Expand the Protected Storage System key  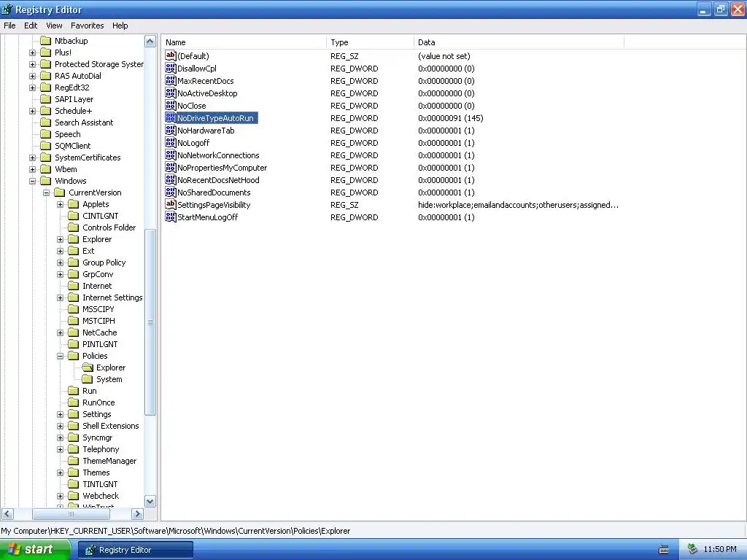(32, 64)
